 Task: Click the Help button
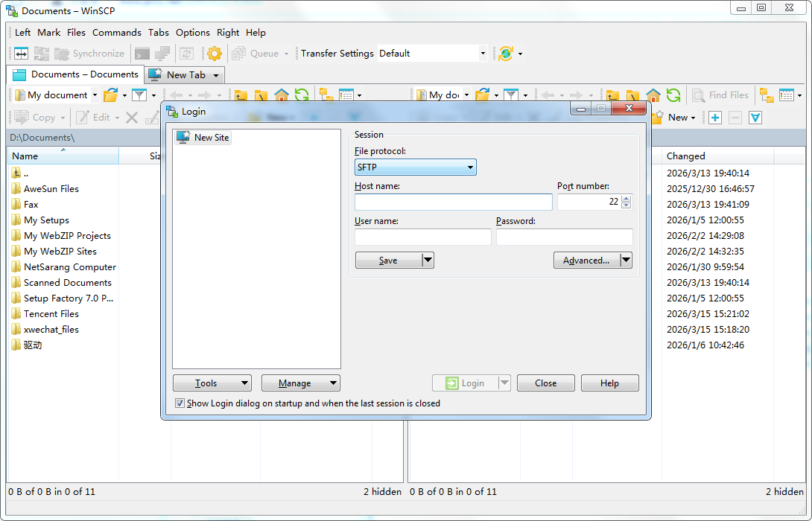[x=609, y=383]
